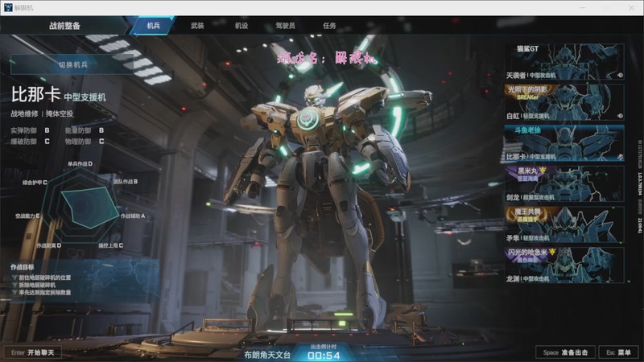This screenshot has width=644, height=362.
Task: Open the 任务 tab
Action: coord(329,26)
